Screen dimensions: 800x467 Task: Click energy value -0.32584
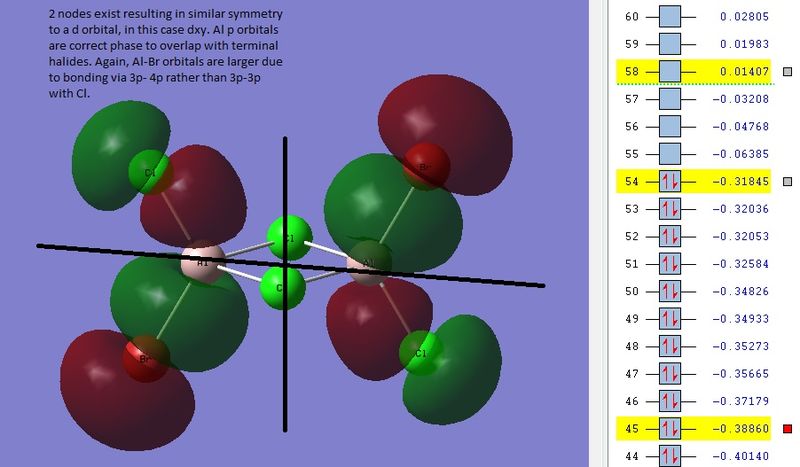coord(741,264)
